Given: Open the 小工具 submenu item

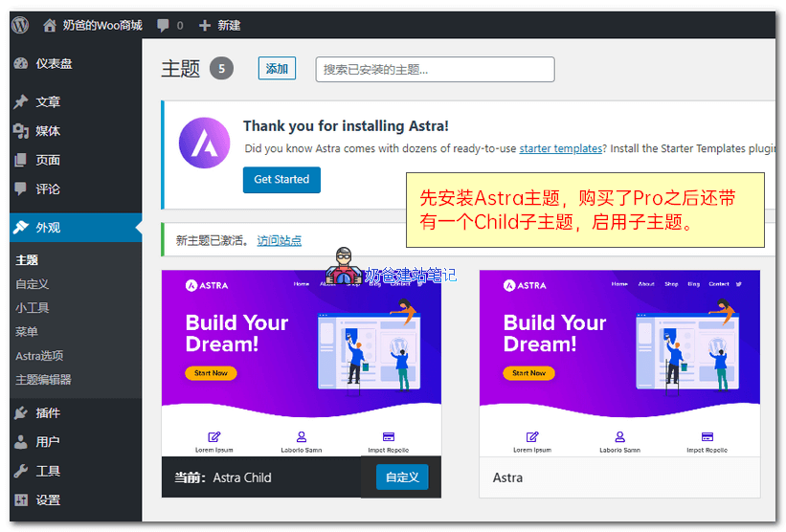Looking at the screenshot, I should tap(33, 307).
